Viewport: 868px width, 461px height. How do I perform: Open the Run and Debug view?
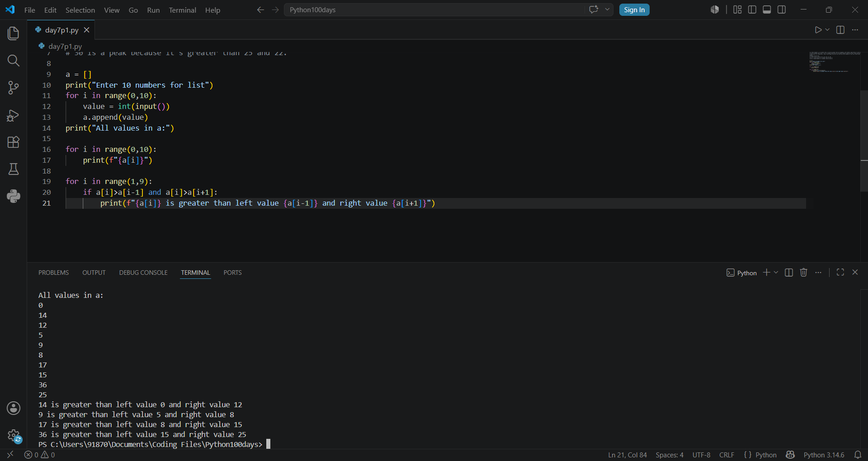pos(14,115)
